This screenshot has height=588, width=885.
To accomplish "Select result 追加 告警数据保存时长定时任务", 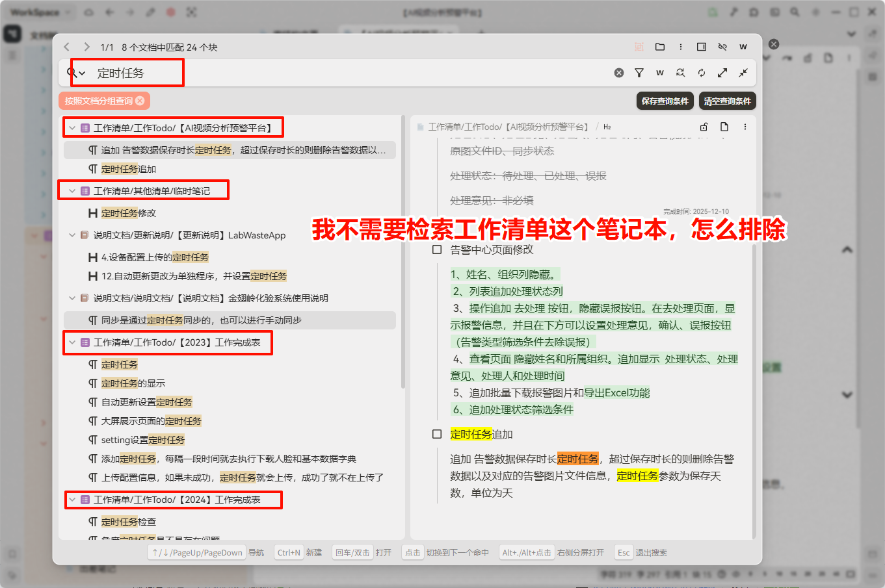I will (230, 150).
